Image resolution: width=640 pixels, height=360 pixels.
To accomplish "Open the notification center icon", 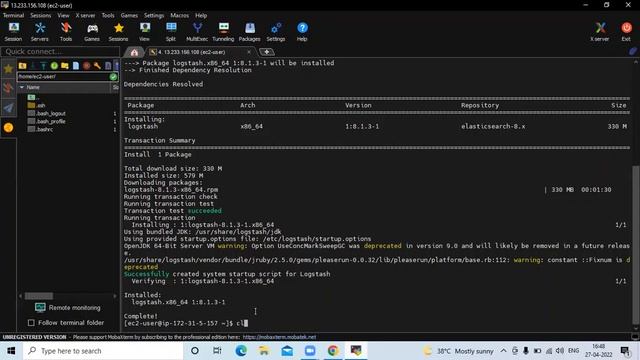I will pos(625,351).
